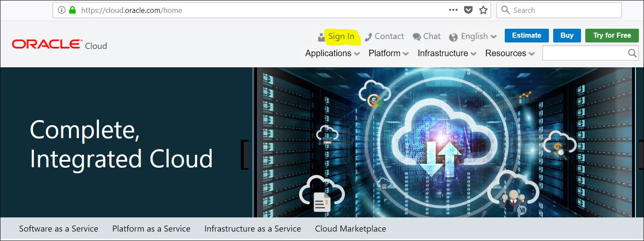Start a Chat session
The width and height of the screenshot is (644, 241).
click(432, 36)
